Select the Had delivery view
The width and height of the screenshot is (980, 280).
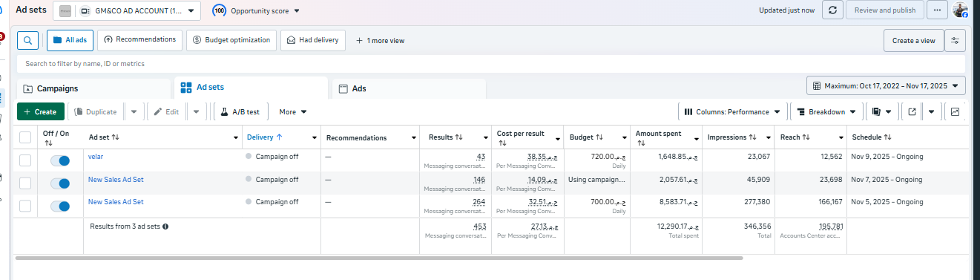click(x=312, y=40)
